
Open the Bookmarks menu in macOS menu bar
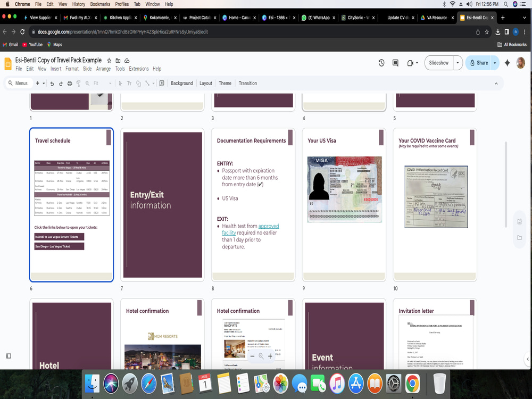[100, 4]
